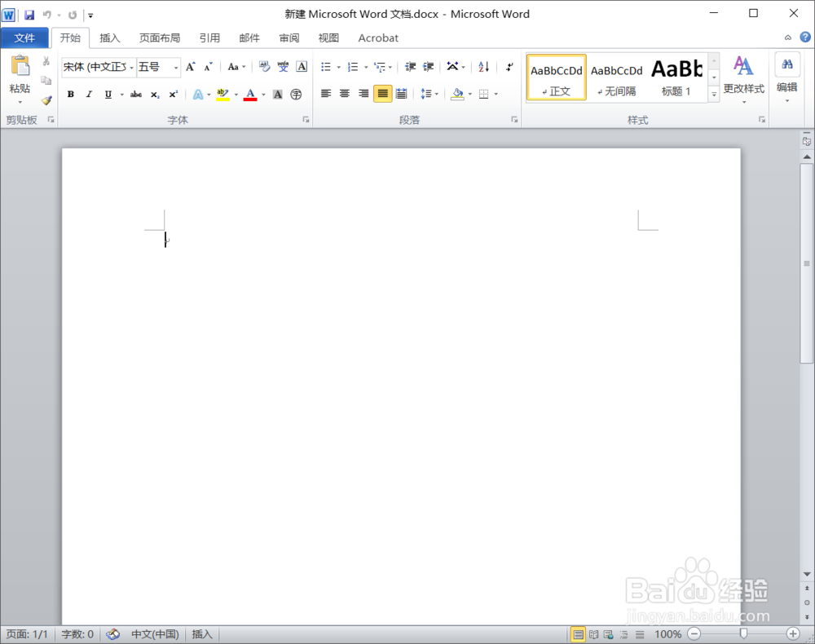This screenshot has width=815, height=644.
Task: Switch to the 插入 Insert tab
Action: pos(110,38)
